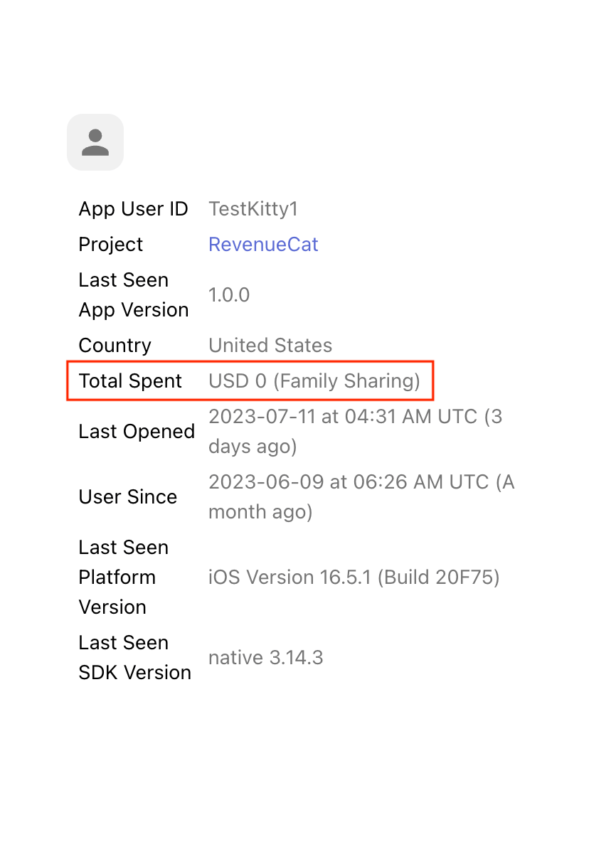
Task: Click the Country label
Action: click(115, 346)
